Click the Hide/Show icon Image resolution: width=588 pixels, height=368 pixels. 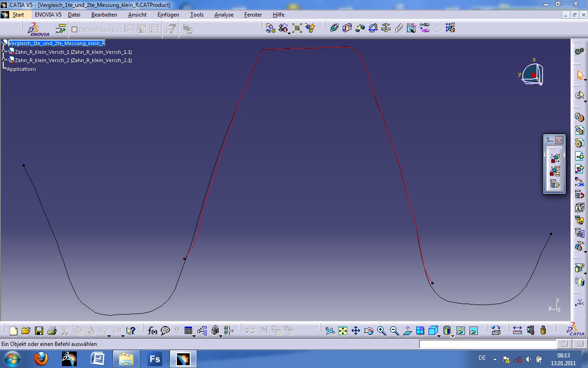click(460, 330)
